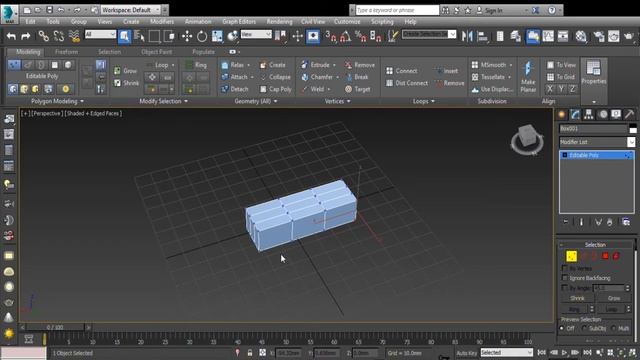640x360 pixels.
Task: Switch to the Populate ribbon tab
Action: click(x=203, y=52)
